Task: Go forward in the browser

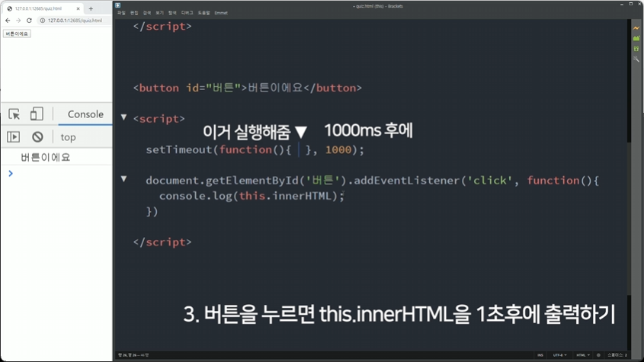Action: [18, 20]
